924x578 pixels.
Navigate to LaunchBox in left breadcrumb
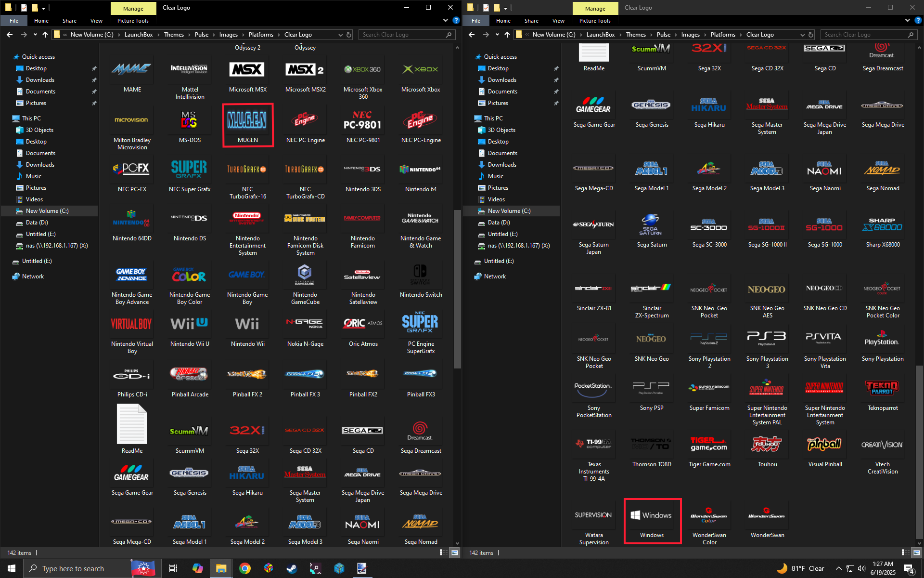(x=139, y=35)
